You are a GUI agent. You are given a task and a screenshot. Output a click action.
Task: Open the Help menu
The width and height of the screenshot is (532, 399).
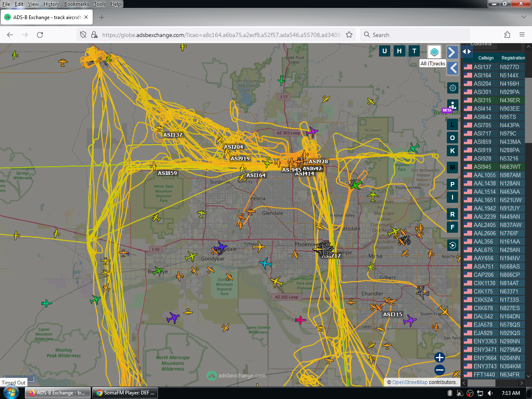click(116, 4)
